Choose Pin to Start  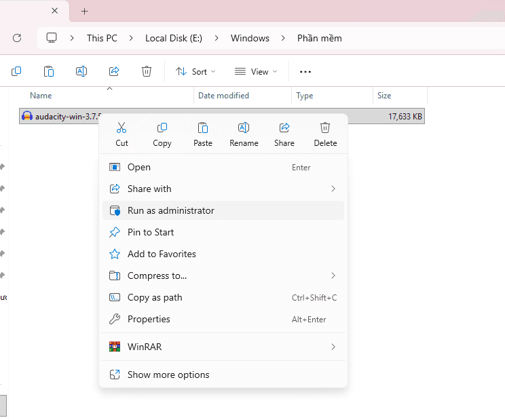151,232
